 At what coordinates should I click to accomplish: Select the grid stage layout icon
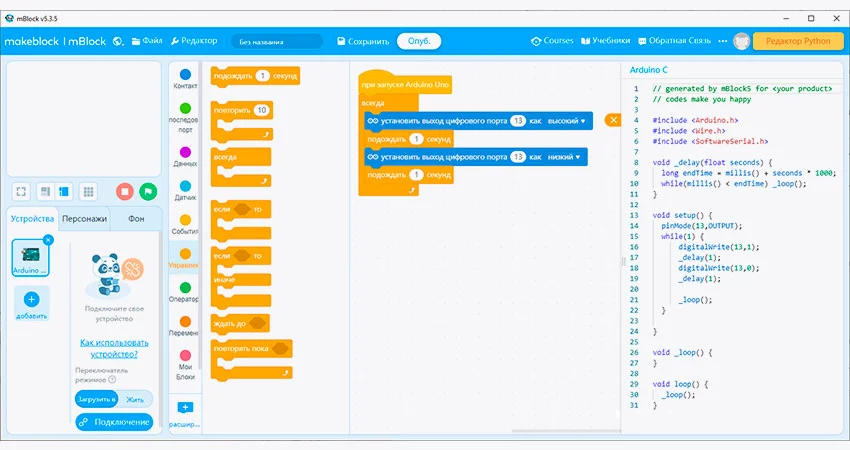tap(88, 191)
